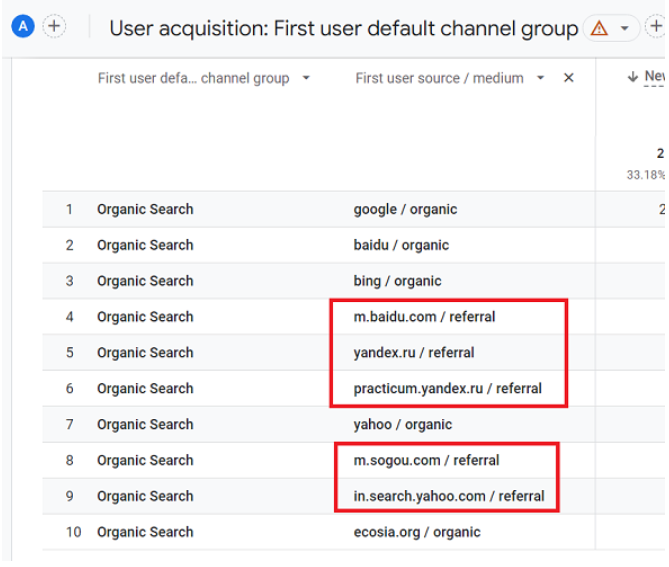Select the 'practicum.yandex.ru / referral' cell
Viewport: 669px width, 567px height.
(448, 389)
